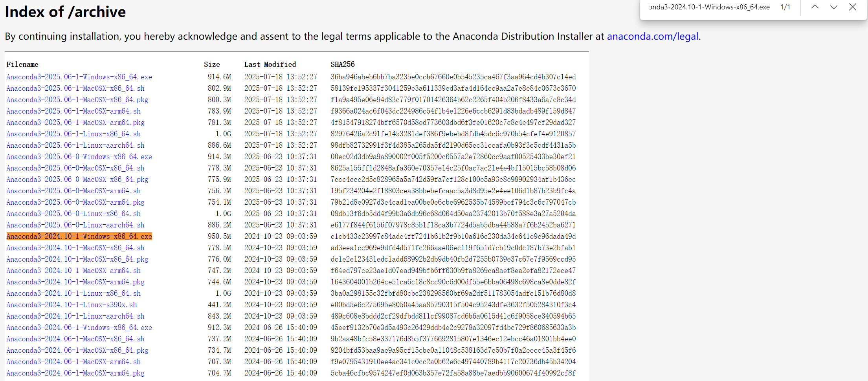
Task: Open Anaconda3-2025.06-0-MacOSX-x86_64.pkg link
Action: pos(77,180)
